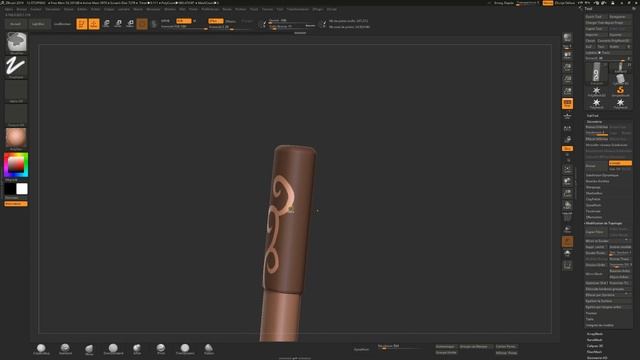This screenshot has height=360, width=640.
Task: Select the TrimDynamic brush at bottom
Action: pos(185,349)
